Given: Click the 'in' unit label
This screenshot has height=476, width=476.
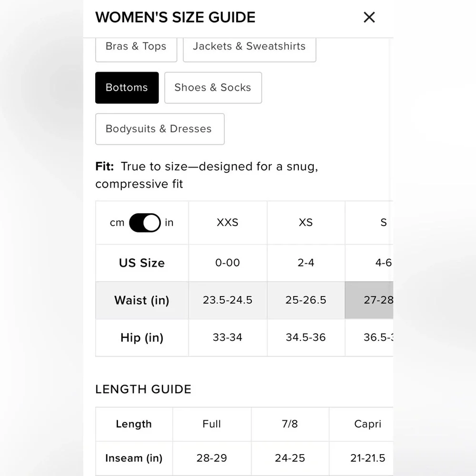Looking at the screenshot, I should click(169, 222).
